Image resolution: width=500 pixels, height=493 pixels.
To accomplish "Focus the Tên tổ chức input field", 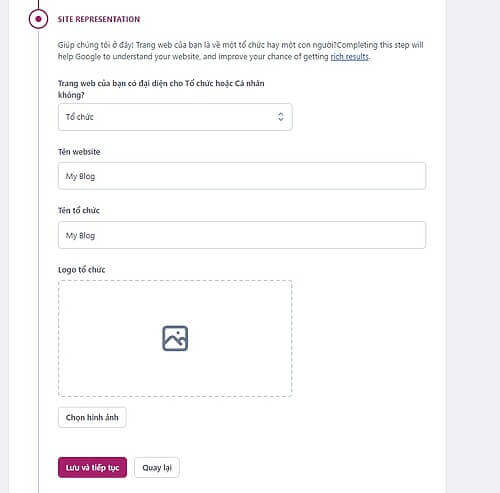I will (242, 235).
